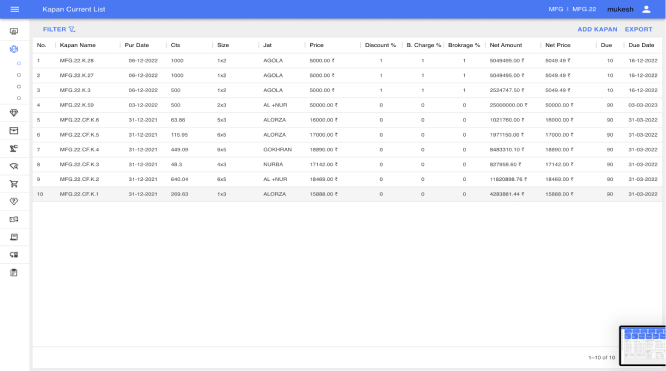Select the highlighted blue kapan sidebar icon
The height and width of the screenshot is (371, 666).
[x=14, y=49]
